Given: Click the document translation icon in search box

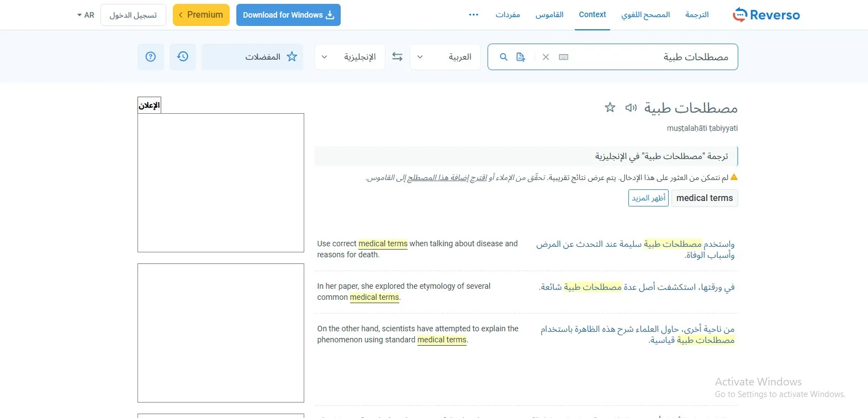Looking at the screenshot, I should 521,57.
